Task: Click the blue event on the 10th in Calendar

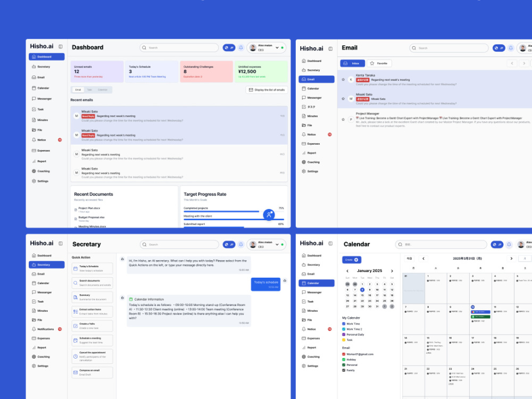Action: (480, 312)
